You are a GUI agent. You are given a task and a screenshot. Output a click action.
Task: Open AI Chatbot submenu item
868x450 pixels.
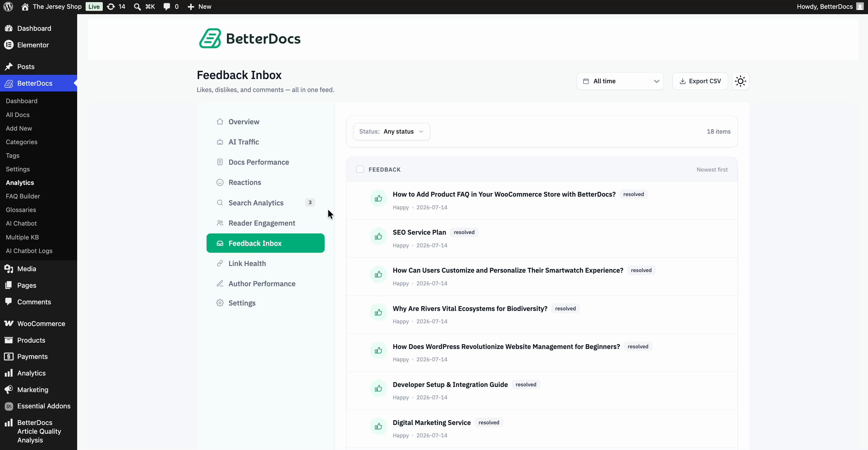(21, 223)
